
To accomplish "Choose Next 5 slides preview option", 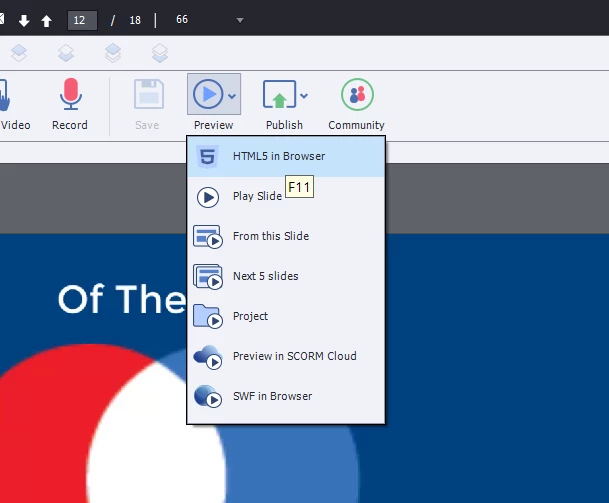I will pyautogui.click(x=286, y=276).
